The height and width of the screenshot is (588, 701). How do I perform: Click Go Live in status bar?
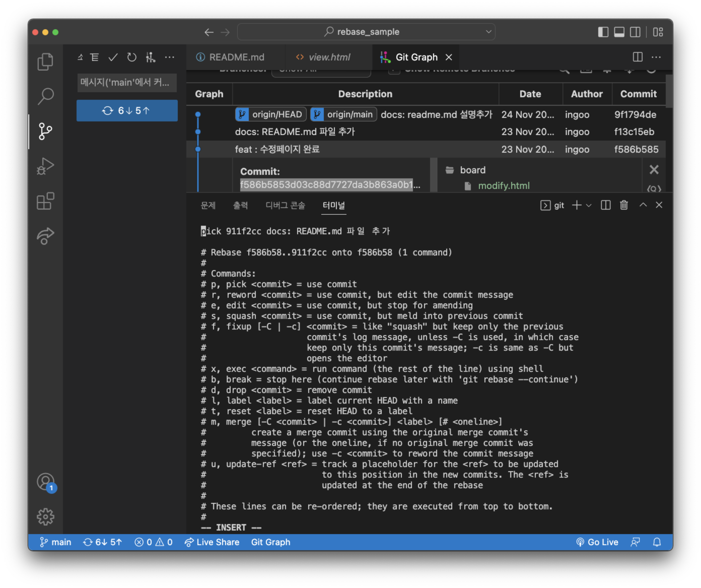click(597, 542)
